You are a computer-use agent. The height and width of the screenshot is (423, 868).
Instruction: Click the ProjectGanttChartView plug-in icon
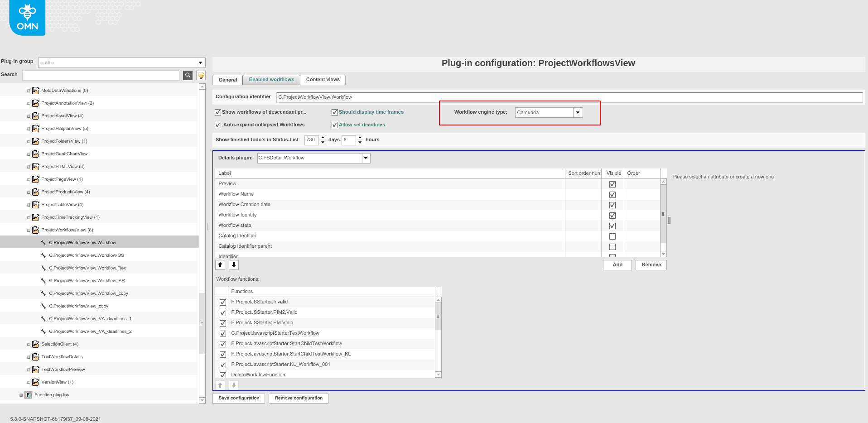[35, 154]
